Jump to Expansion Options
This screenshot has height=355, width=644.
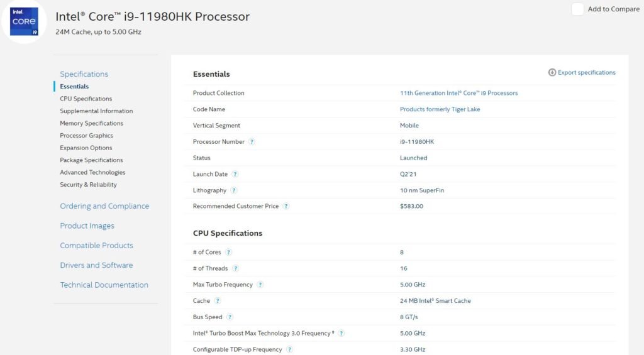pyautogui.click(x=86, y=148)
